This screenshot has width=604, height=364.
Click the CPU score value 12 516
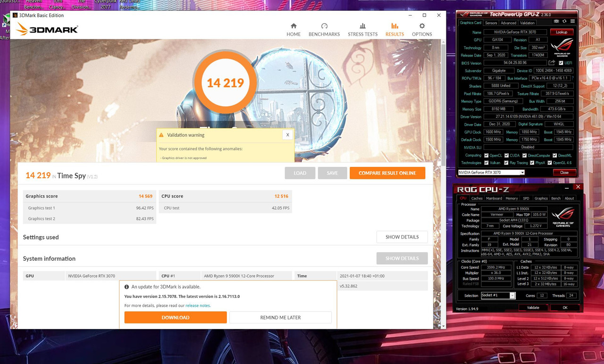281,196
